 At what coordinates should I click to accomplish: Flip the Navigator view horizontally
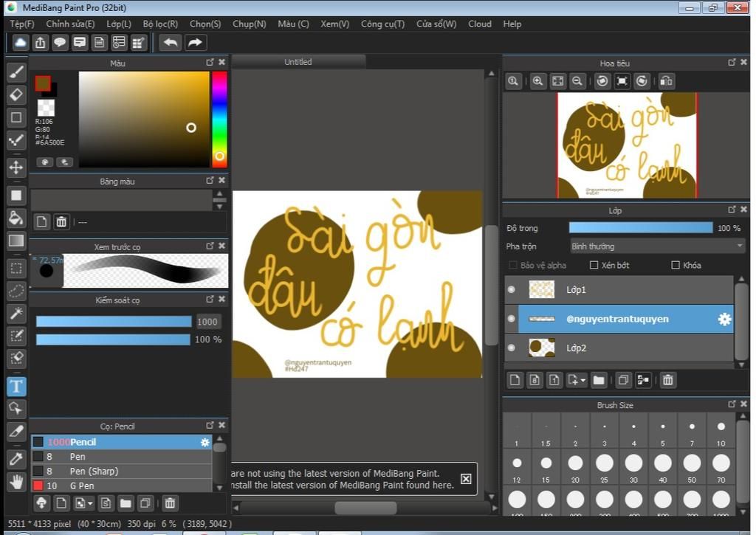(667, 81)
